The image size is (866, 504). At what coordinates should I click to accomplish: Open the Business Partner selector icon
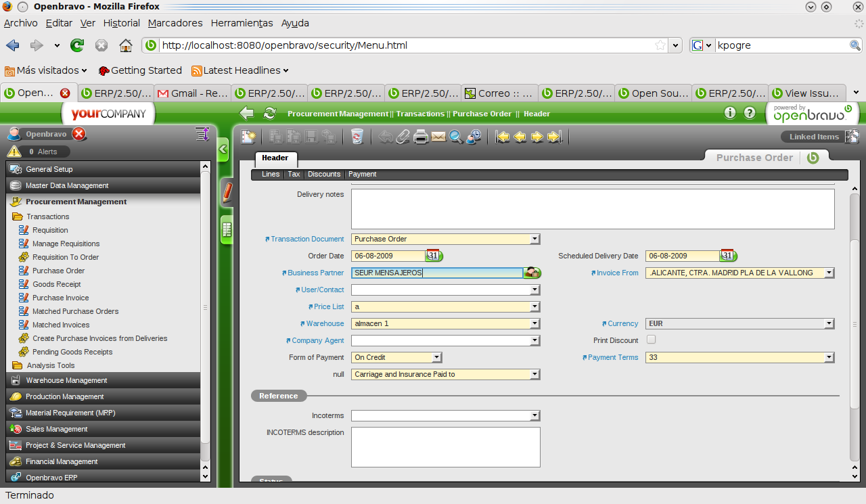(532, 273)
